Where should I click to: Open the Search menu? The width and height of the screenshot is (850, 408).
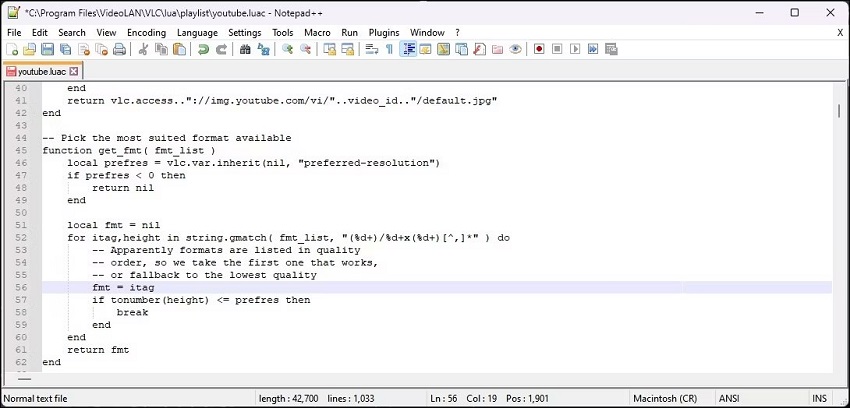pos(72,33)
